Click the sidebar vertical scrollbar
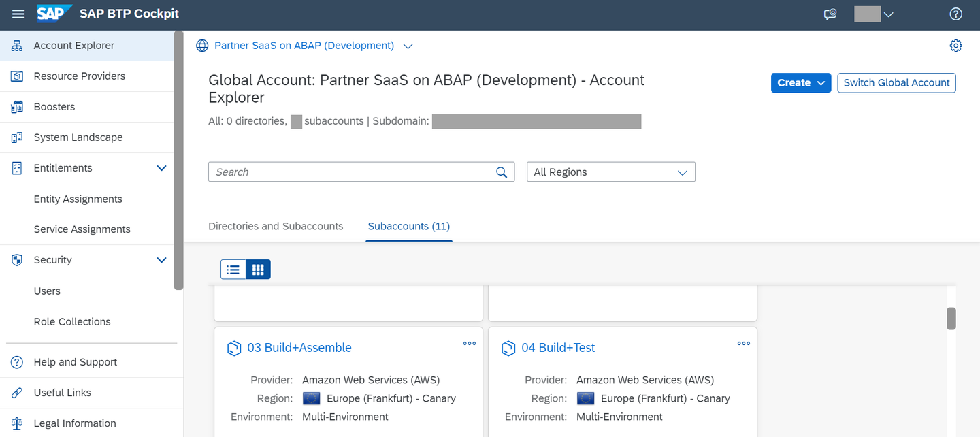This screenshot has width=980, height=437. click(179, 161)
